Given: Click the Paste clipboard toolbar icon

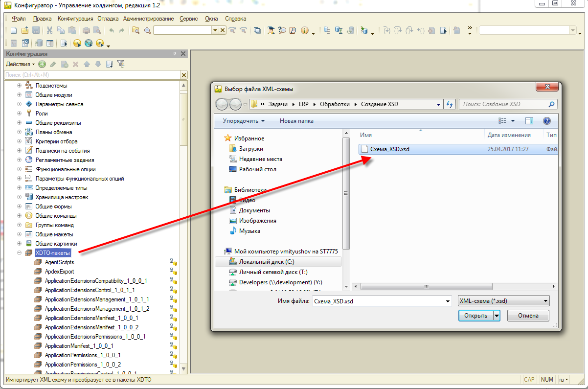Looking at the screenshot, I should pos(72,30).
